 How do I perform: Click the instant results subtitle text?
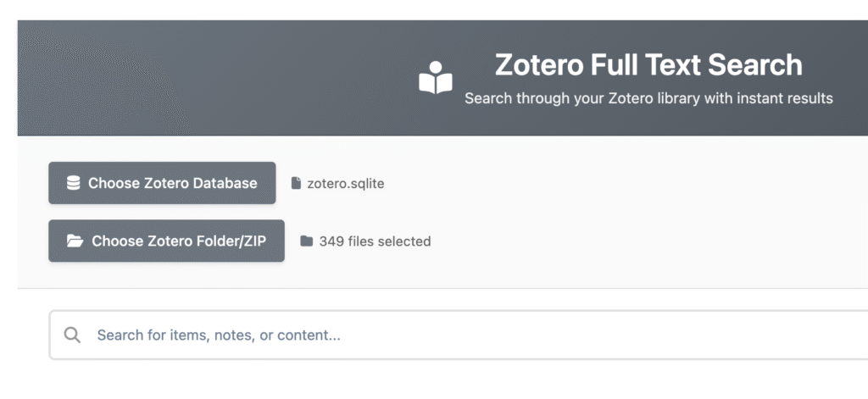coord(648,98)
